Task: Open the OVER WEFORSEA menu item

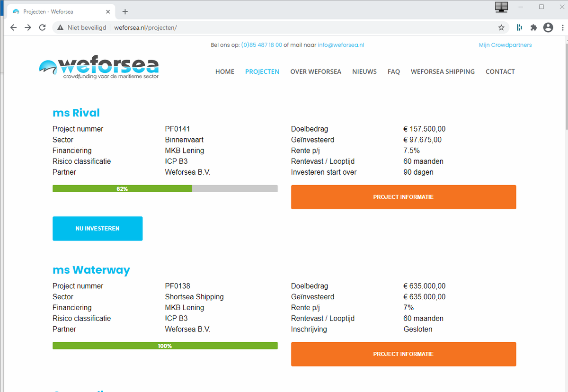Action: (316, 71)
